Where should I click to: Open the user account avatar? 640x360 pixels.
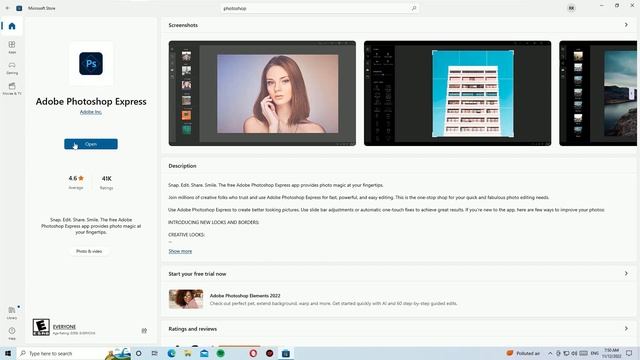click(x=571, y=8)
